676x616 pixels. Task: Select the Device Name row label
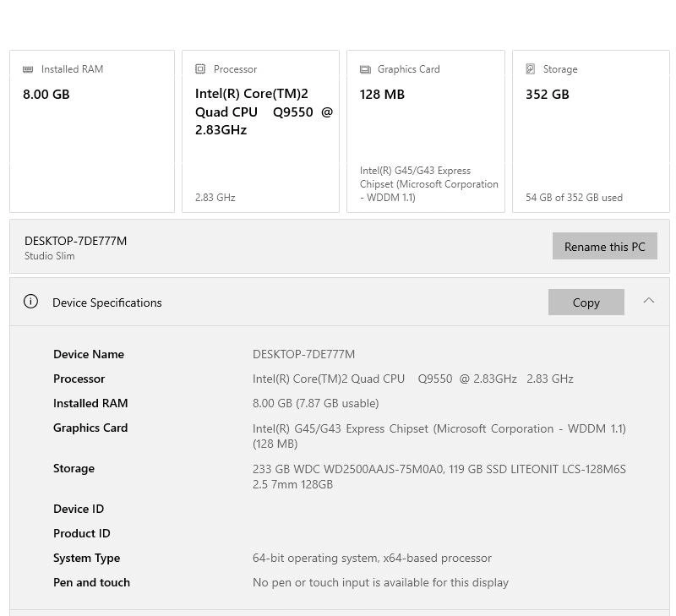pyautogui.click(x=89, y=354)
